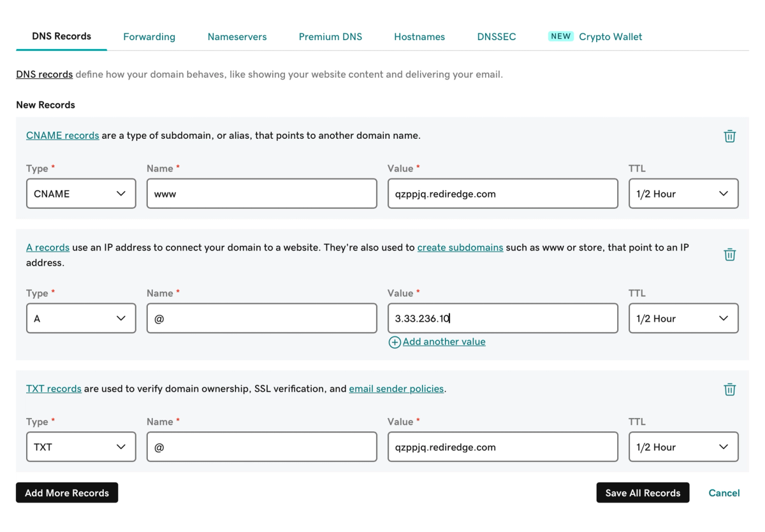This screenshot has height=532, width=765.
Task: Select the DNS Records tab
Action: pyautogui.click(x=61, y=36)
